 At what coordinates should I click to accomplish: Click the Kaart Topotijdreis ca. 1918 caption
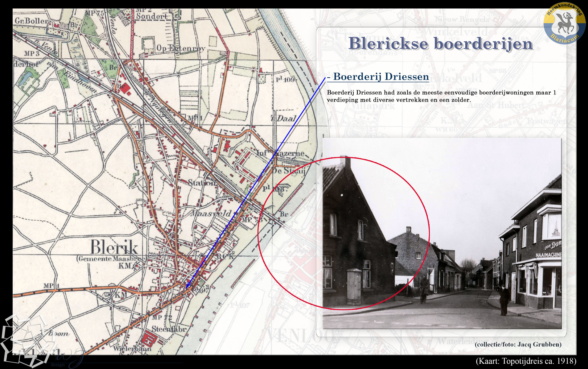(x=526, y=361)
